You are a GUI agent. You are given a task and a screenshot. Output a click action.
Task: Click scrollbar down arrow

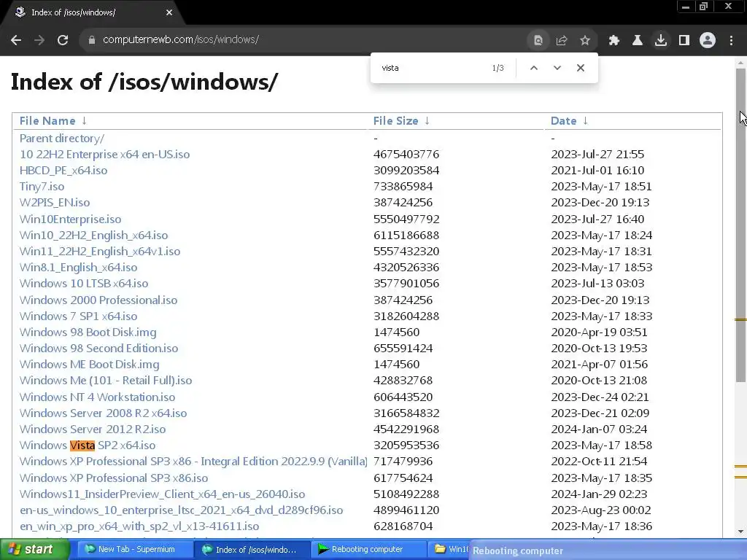pos(740,532)
